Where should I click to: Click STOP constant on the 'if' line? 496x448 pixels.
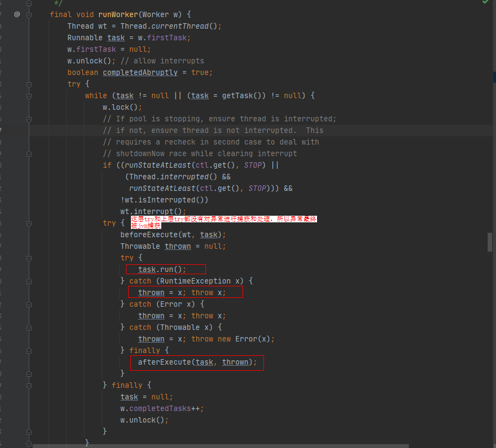(253, 165)
